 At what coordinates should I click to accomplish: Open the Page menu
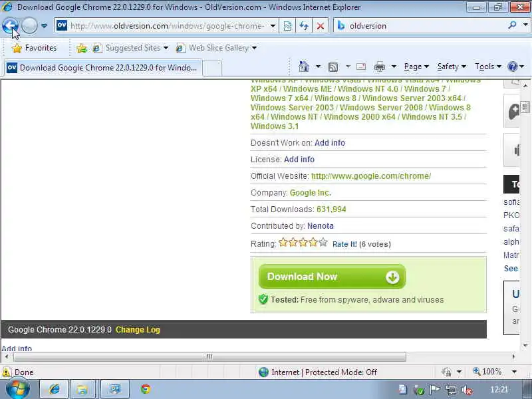point(416,67)
